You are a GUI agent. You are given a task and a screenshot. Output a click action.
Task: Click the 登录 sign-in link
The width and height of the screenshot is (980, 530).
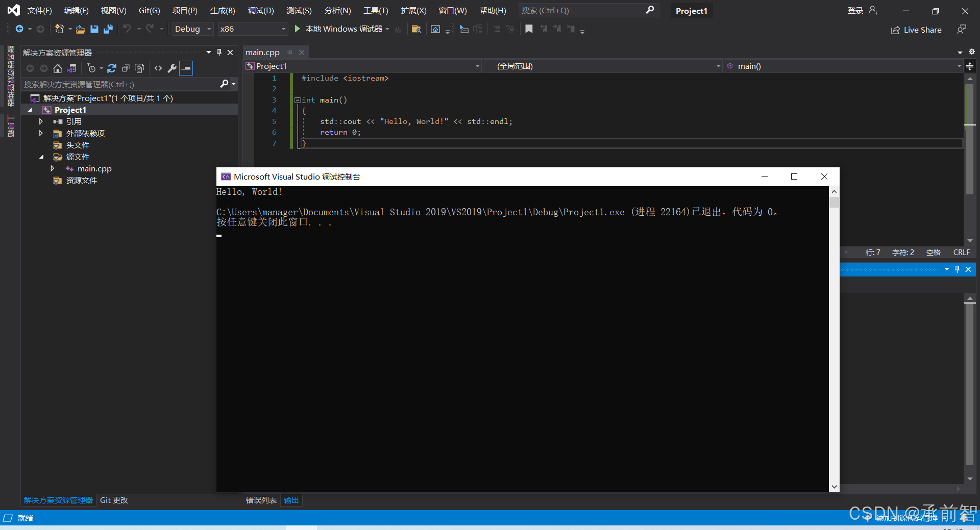point(855,10)
